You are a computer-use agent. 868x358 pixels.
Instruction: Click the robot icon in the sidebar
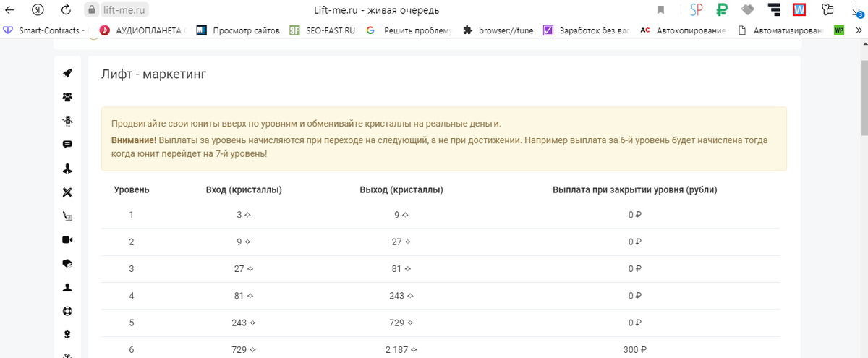67,121
